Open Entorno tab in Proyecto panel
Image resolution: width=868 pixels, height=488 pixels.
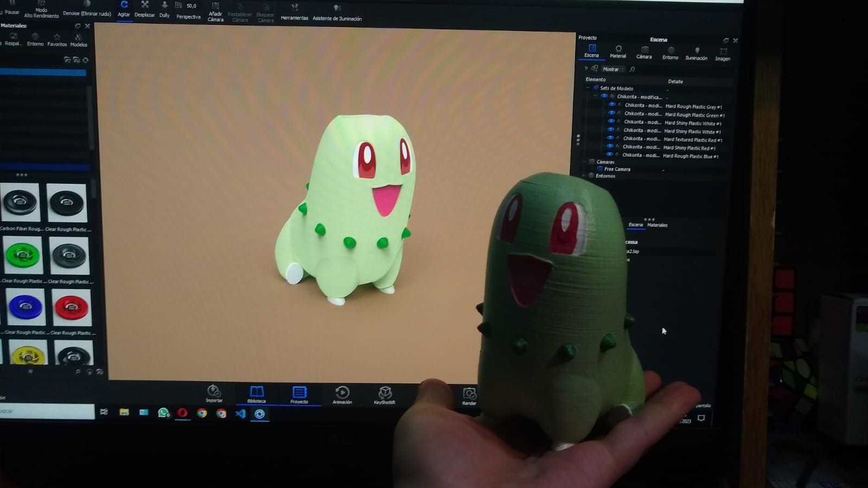670,53
